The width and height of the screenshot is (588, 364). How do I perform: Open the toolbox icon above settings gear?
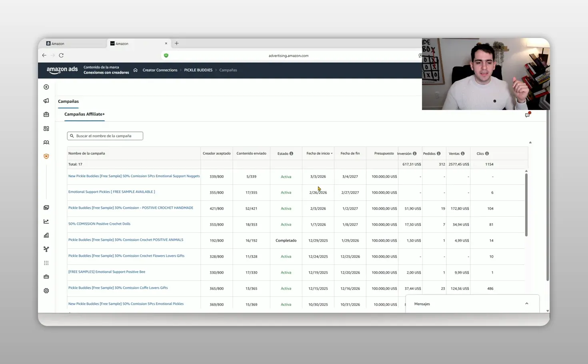click(46, 277)
